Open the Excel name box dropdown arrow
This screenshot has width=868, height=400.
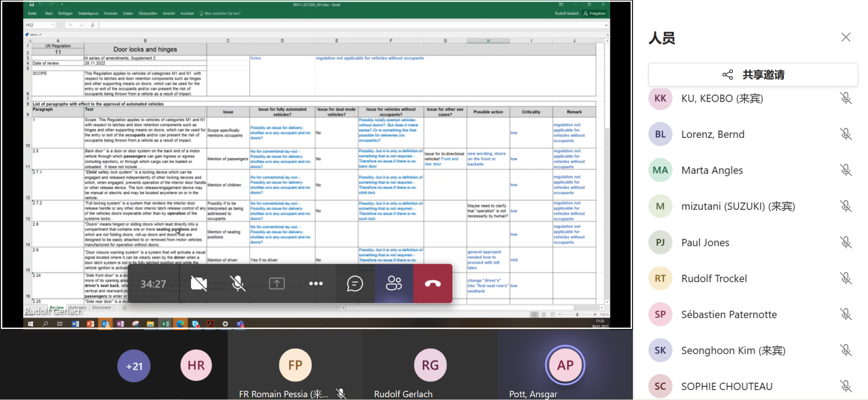tap(53, 25)
